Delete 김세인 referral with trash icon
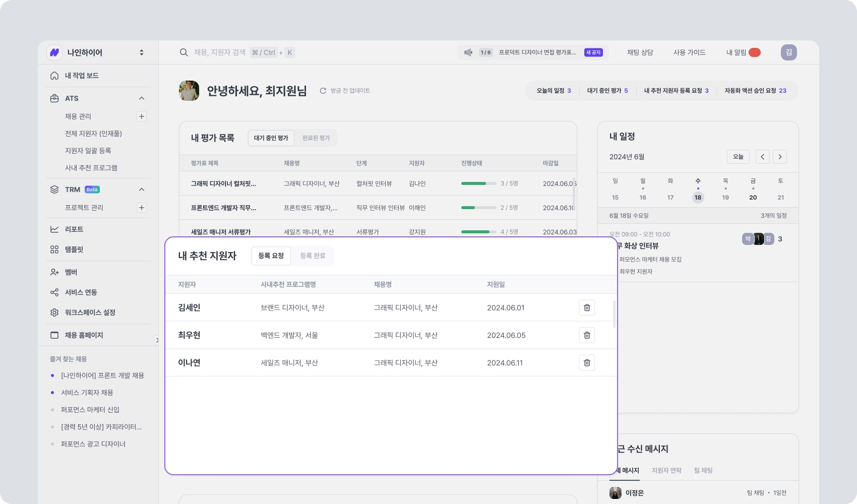Screen dimensions: 857x504 coord(587,307)
